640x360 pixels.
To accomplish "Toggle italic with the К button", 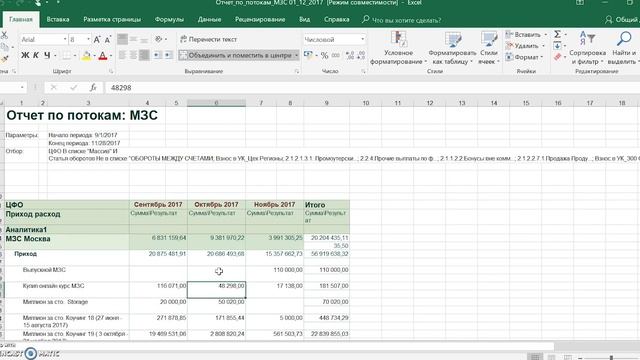I will [x=36, y=55].
